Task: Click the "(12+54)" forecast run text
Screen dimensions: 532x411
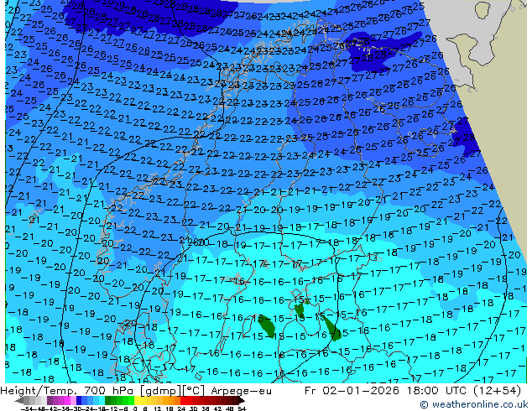Action: 497,391
